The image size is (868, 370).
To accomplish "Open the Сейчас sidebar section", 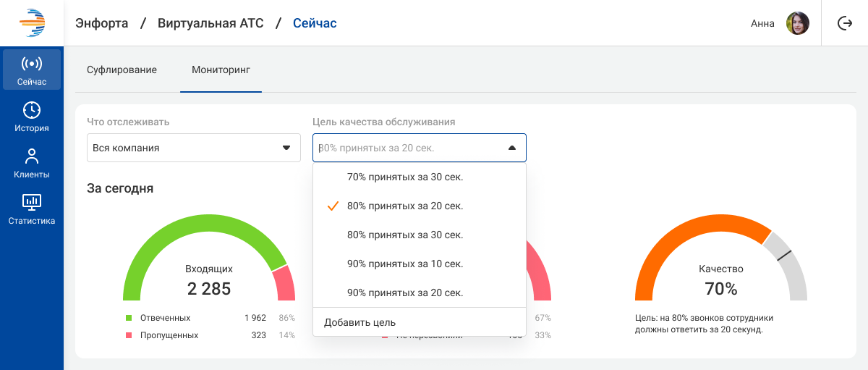I will 32,70.
